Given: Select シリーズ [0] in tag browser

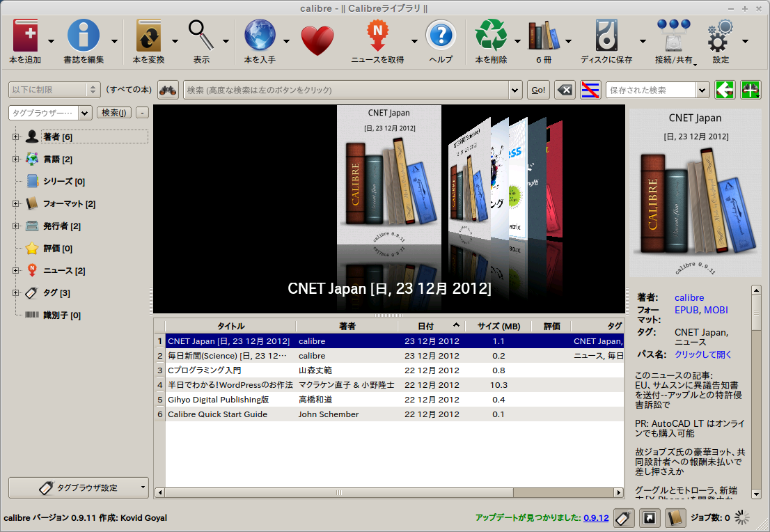Looking at the screenshot, I should [64, 181].
